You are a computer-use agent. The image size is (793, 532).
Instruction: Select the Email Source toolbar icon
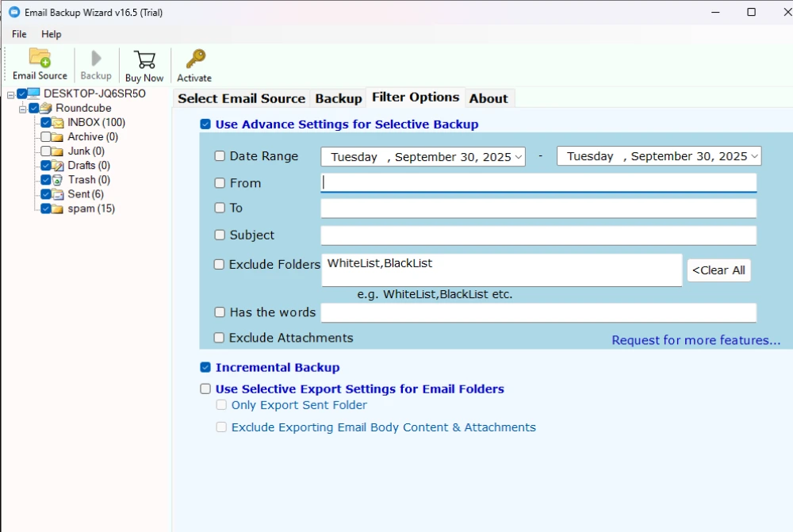(39, 59)
